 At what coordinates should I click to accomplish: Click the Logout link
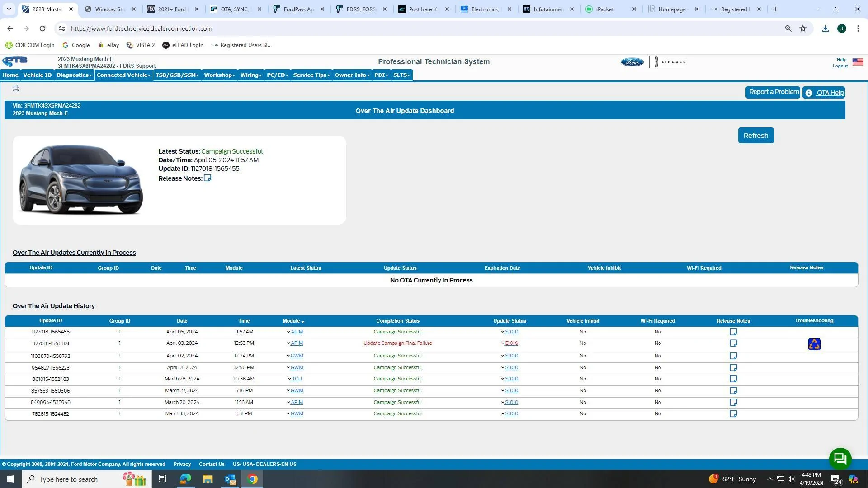pyautogui.click(x=840, y=66)
